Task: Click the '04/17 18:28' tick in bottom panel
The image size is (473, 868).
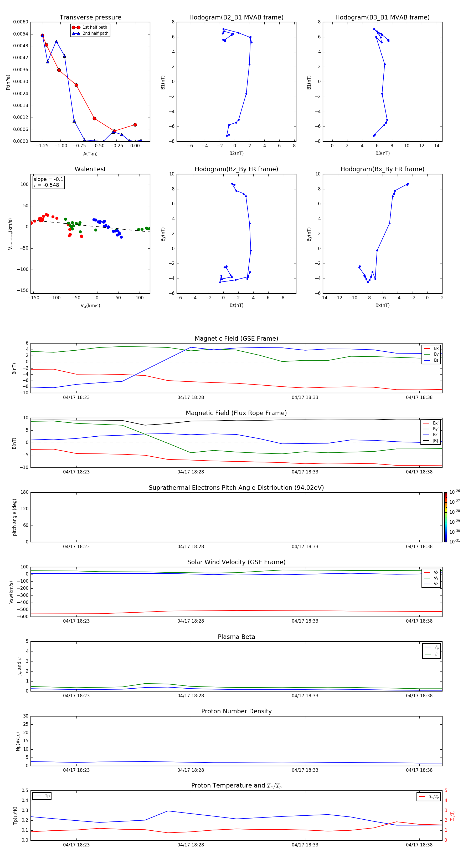Action: pos(191,845)
